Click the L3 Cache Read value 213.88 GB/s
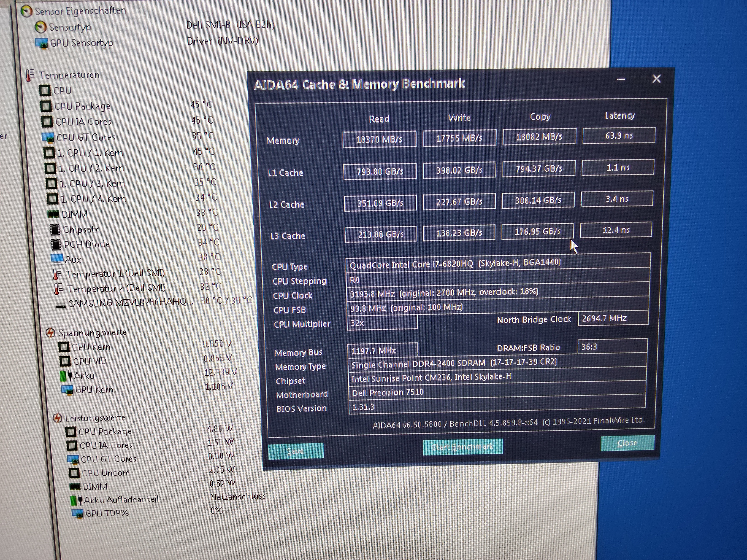 tap(381, 234)
